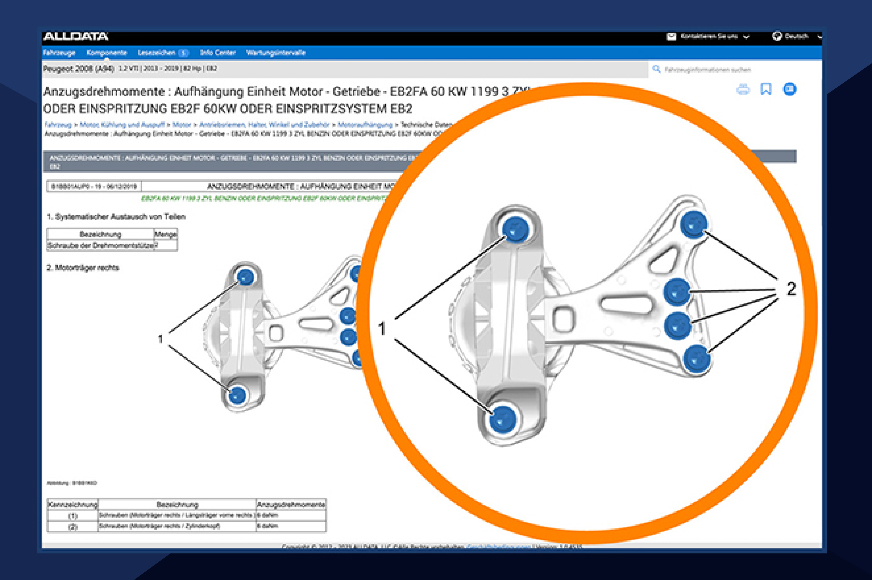Viewport: 872px width, 580px height.
Task: Click the '1. Systematischer Austausch von Teilen' heading
Action: [x=116, y=217]
